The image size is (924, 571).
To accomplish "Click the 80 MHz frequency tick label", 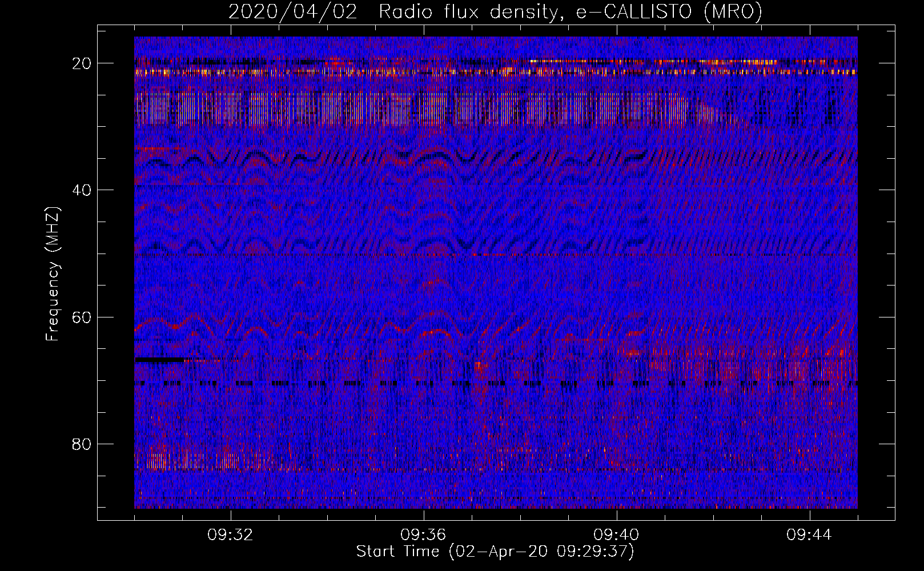I will (x=82, y=444).
